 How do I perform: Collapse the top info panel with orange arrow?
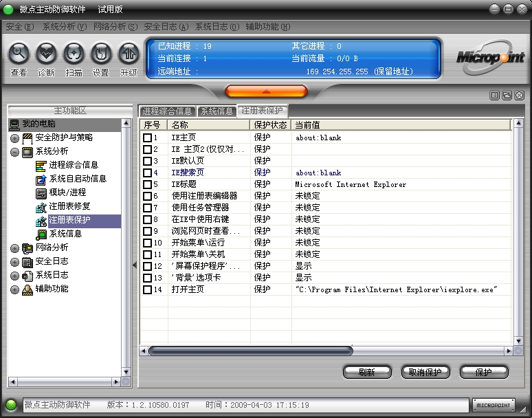(x=266, y=91)
